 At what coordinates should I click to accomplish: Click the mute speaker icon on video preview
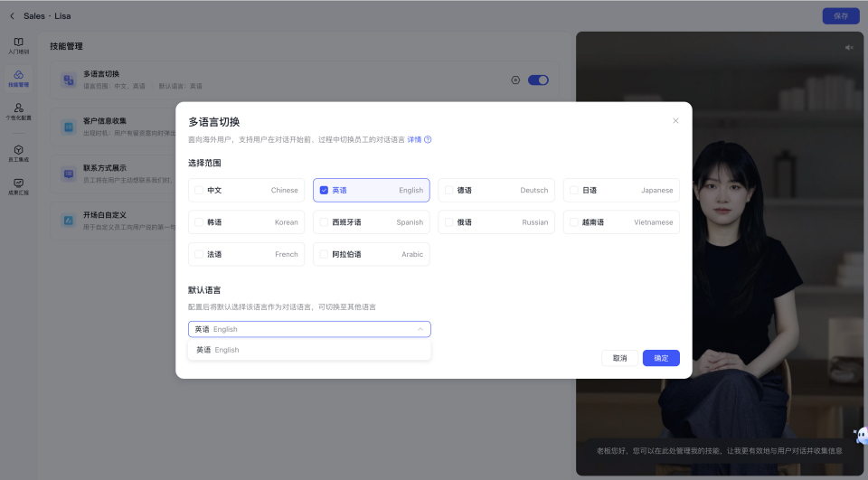(849, 47)
